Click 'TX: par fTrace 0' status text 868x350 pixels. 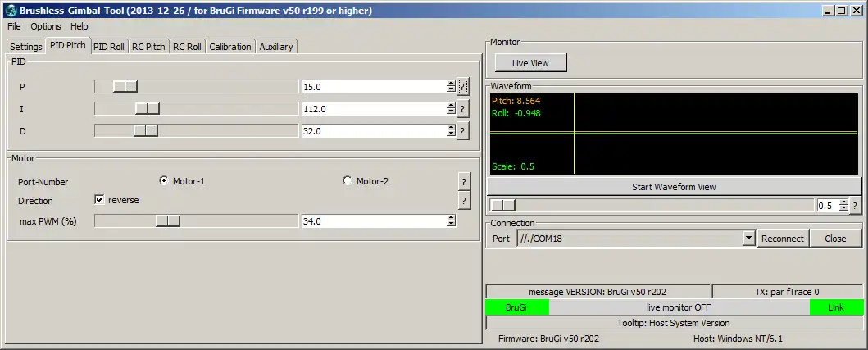point(787,291)
